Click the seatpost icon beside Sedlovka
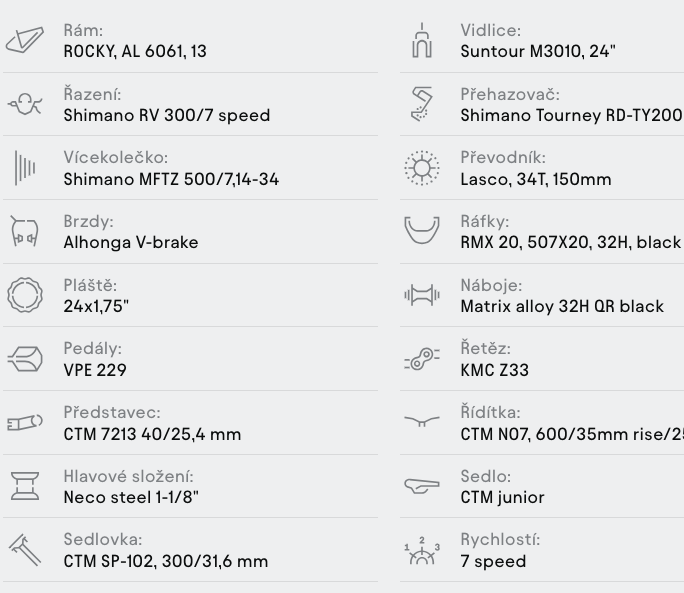This screenshot has width=684, height=593. point(25,550)
